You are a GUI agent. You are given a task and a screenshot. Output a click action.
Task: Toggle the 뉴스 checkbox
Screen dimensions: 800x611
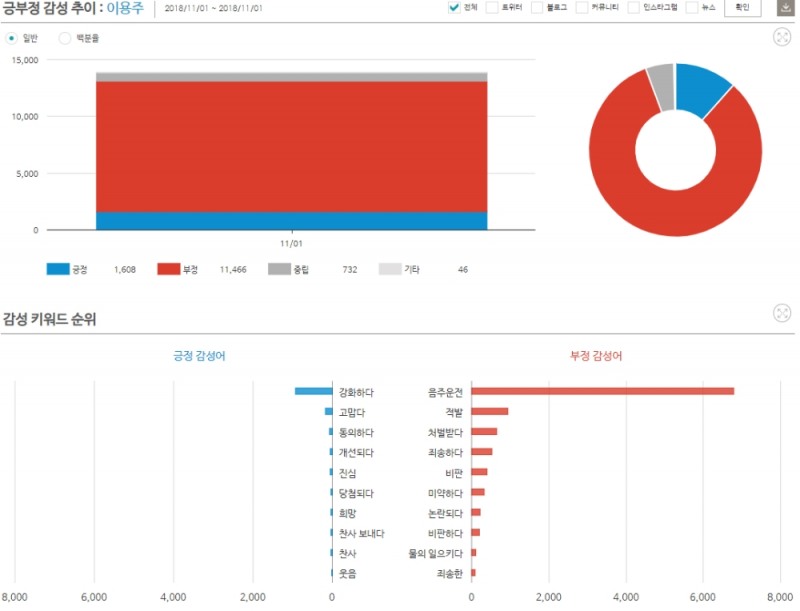692,8
